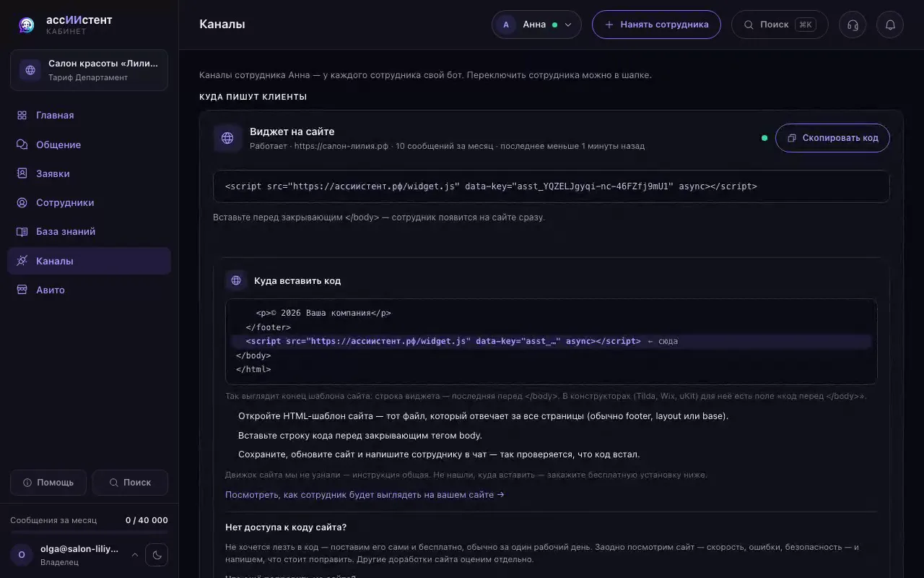
Task: Click the </html> code line
Action: 253,369
